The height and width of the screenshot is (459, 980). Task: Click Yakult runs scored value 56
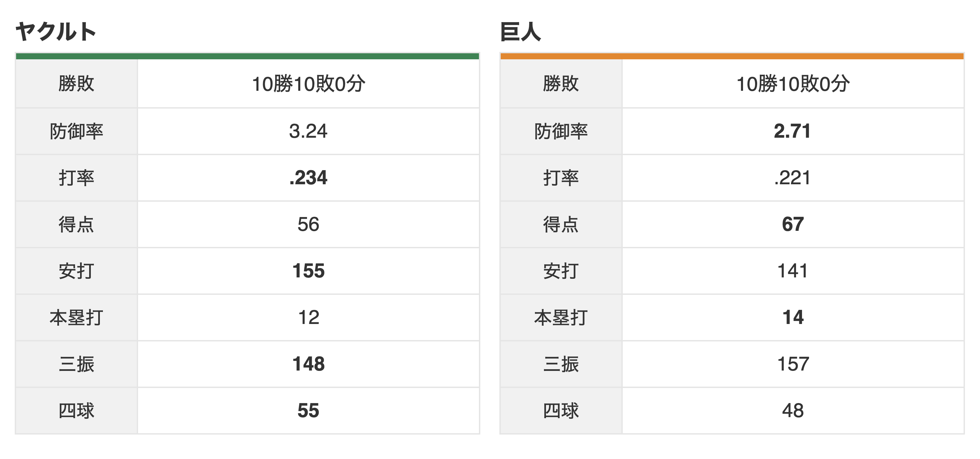click(308, 224)
